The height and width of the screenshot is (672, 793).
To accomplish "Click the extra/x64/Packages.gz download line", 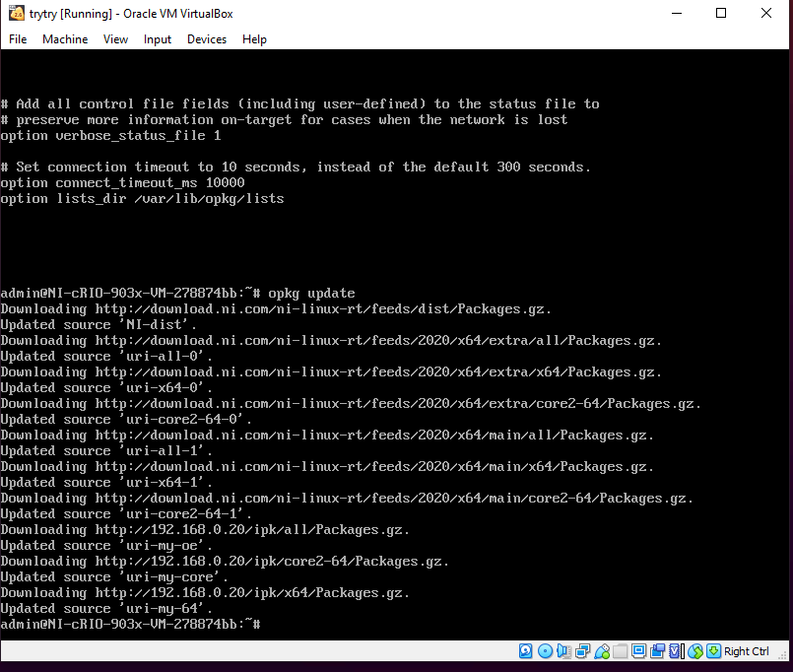I will pyautogui.click(x=331, y=371).
